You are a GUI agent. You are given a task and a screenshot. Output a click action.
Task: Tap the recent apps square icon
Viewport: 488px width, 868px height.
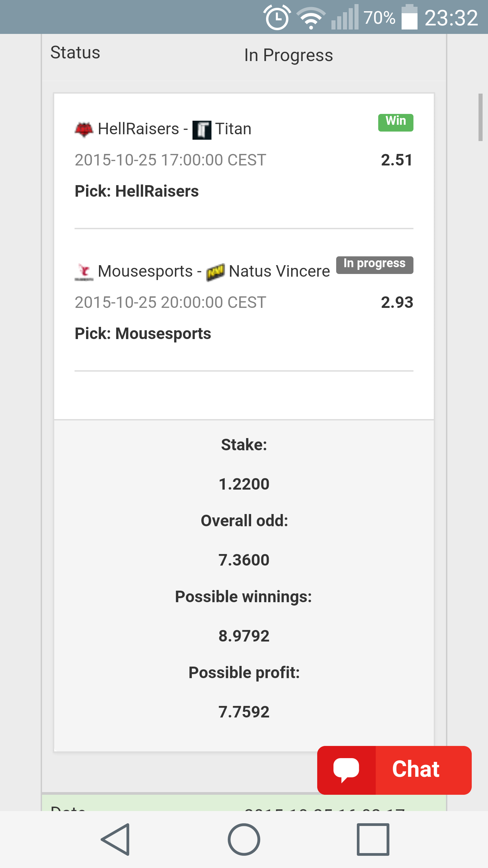[x=373, y=840]
